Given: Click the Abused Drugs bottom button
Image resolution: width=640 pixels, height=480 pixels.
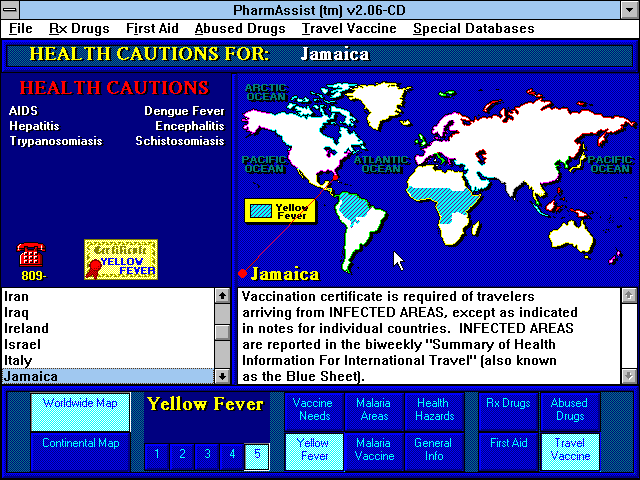Looking at the screenshot, I should [570, 412].
